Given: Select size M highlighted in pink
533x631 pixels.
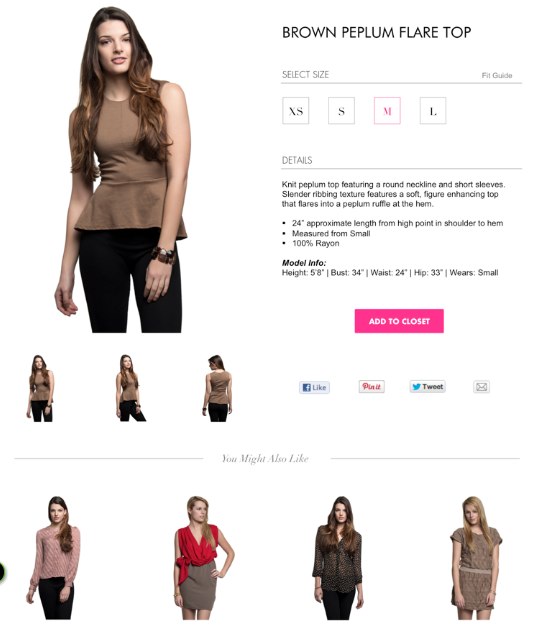Looking at the screenshot, I should pyautogui.click(x=387, y=111).
